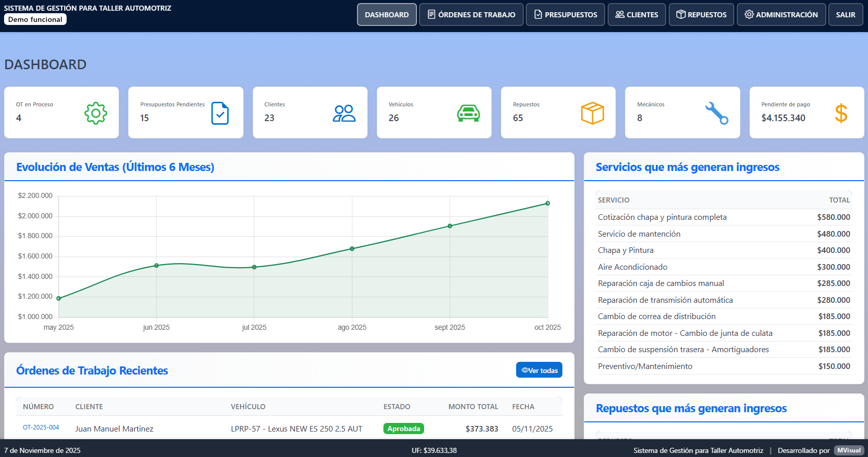This screenshot has height=457, width=868.
Task: Click Preventivo/Mantenimiento service row
Action: (x=724, y=366)
